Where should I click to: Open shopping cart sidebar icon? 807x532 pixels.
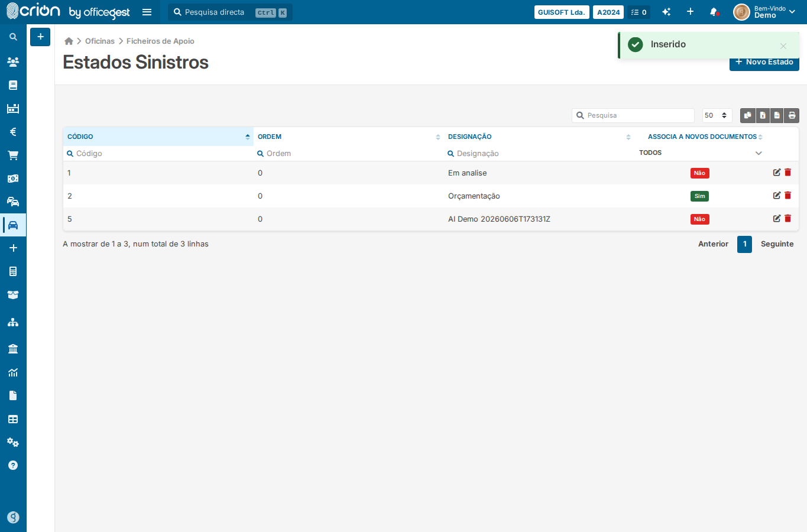pos(13,155)
